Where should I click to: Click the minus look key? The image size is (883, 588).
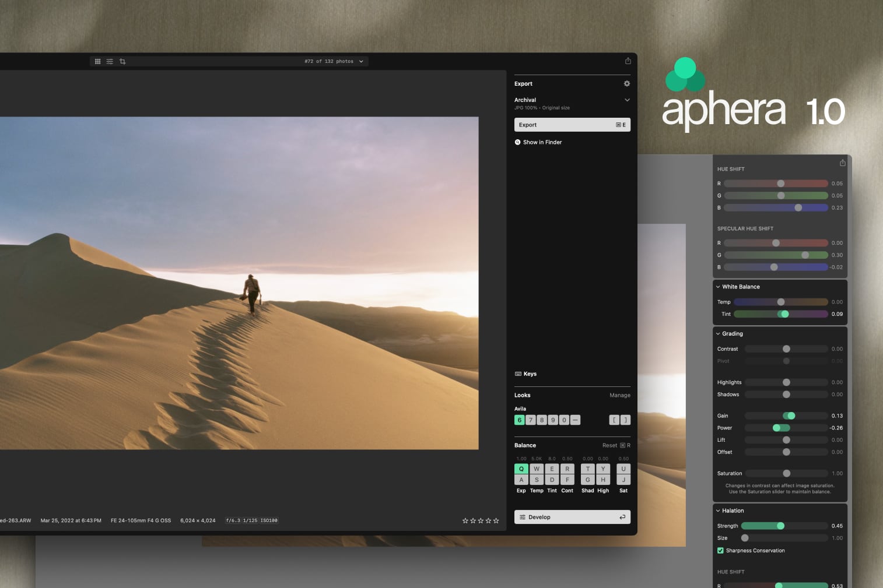coord(575,420)
